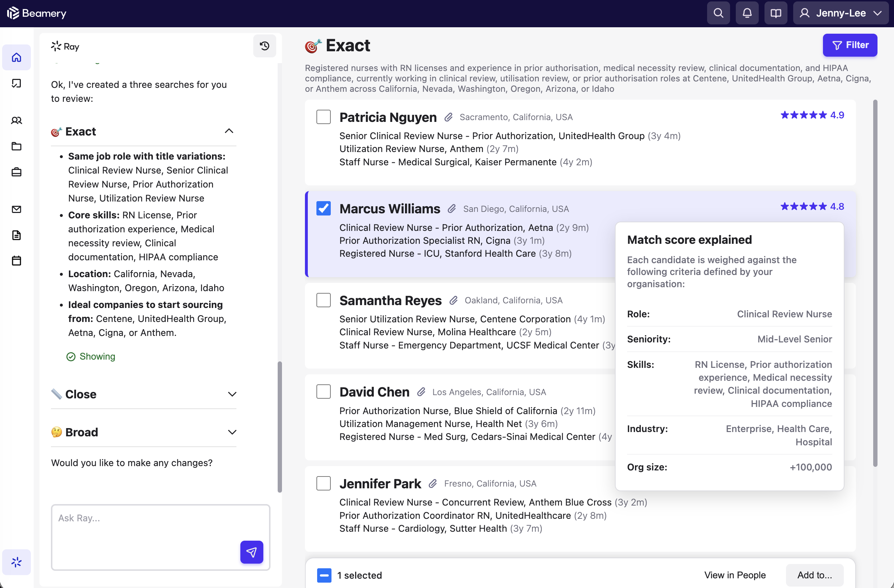The height and width of the screenshot is (588, 894).
Task: Click the Org size +100,000 value
Action: [811, 467]
